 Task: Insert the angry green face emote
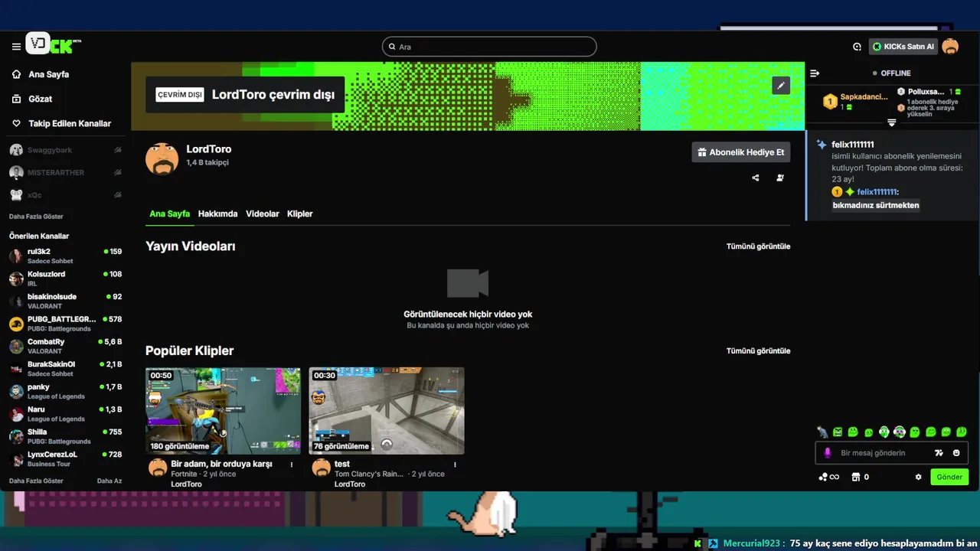838,432
